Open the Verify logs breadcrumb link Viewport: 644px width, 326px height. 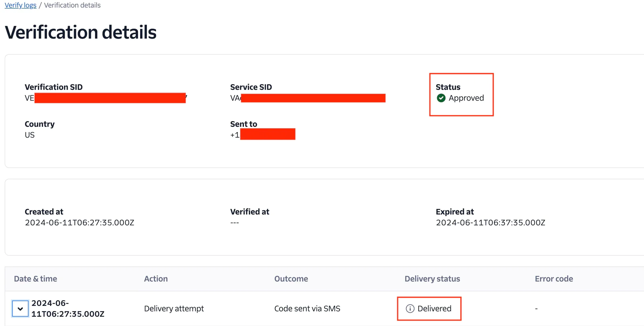click(x=21, y=5)
